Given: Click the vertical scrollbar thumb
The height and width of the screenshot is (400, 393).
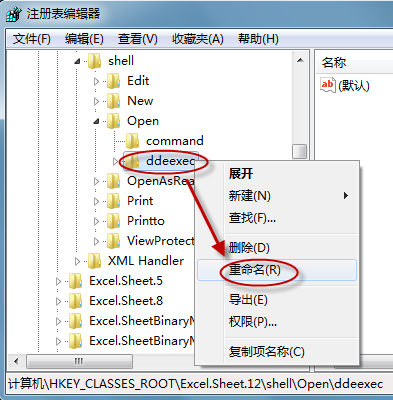Looking at the screenshot, I should pos(300,152).
